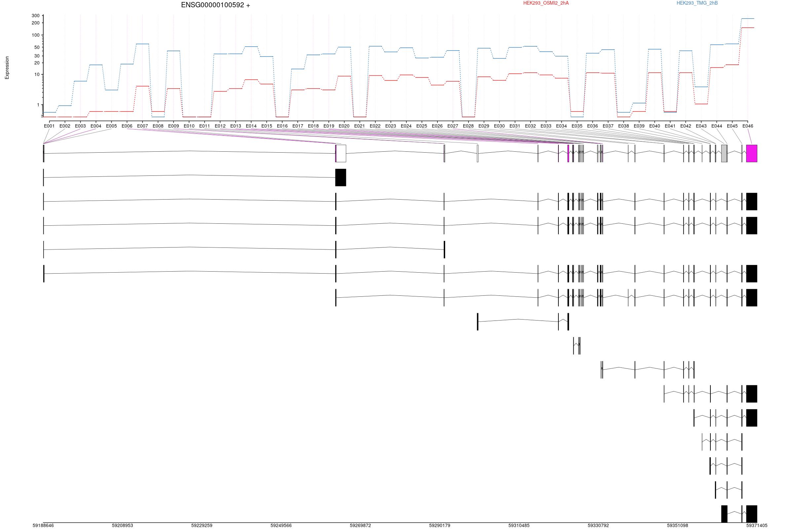This screenshot has height=532, width=793.
Task: Click the exon label E045
Action: pos(732,126)
